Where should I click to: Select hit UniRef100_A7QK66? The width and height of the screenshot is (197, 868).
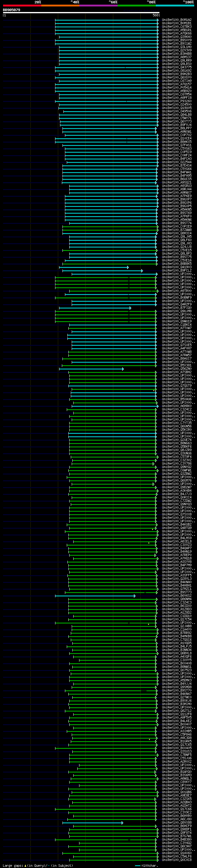click(x=177, y=33)
